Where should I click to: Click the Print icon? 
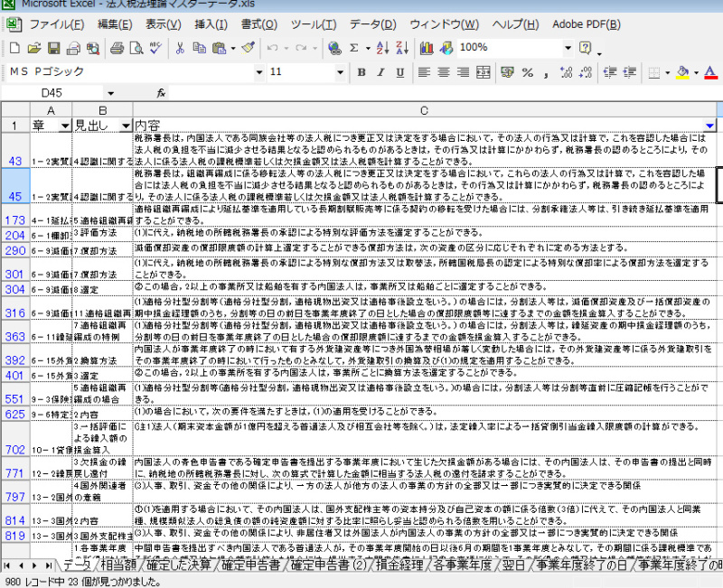[x=117, y=48]
